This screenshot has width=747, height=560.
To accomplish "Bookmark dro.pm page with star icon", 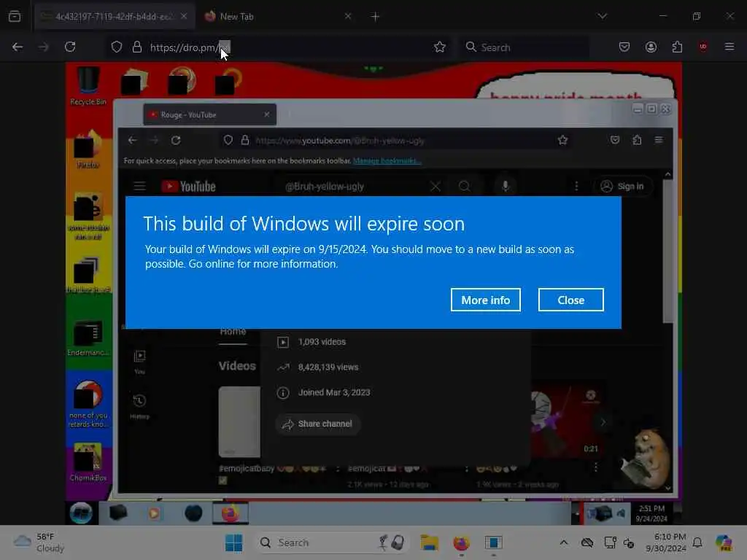I will (440, 47).
